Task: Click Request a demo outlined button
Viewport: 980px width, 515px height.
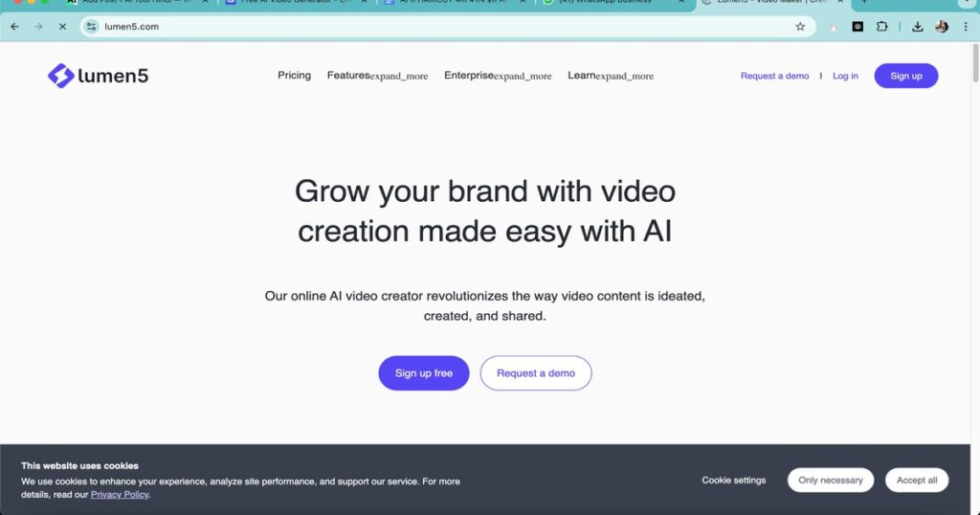Action: click(536, 373)
